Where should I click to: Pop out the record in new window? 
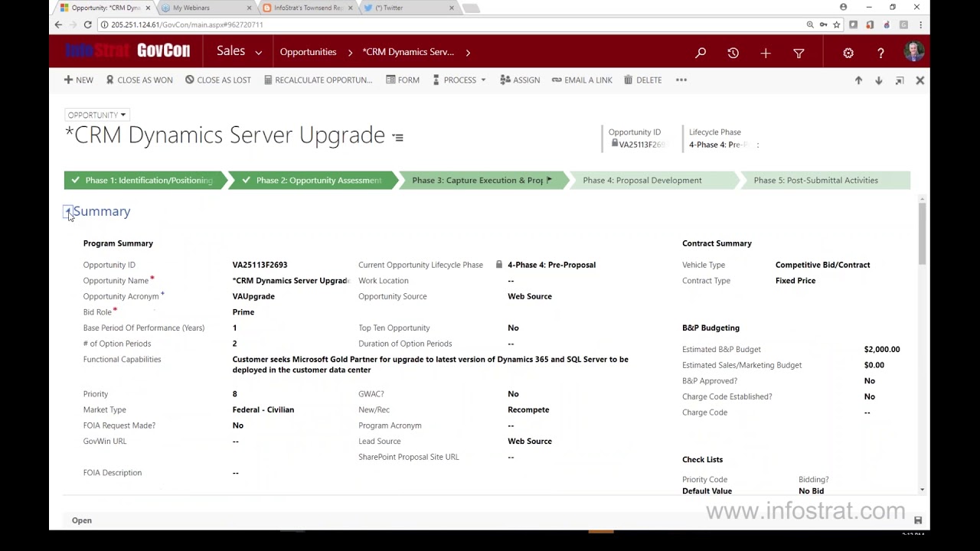900,80
